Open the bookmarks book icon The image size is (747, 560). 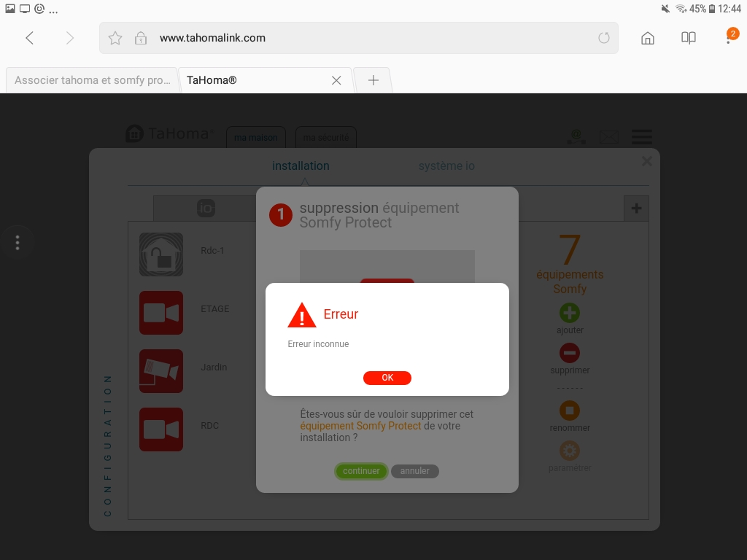(x=689, y=38)
